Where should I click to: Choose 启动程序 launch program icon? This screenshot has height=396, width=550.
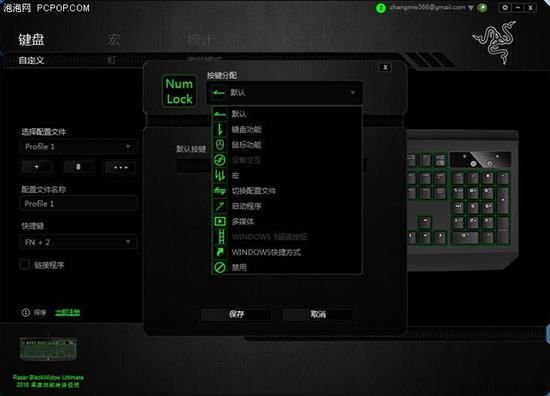pos(220,206)
